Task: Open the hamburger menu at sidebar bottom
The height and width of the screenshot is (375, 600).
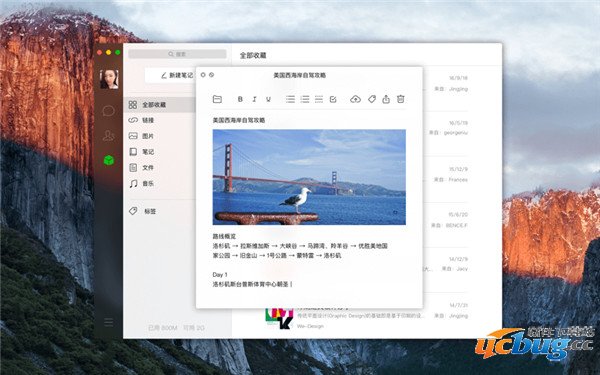Action: pos(109,322)
